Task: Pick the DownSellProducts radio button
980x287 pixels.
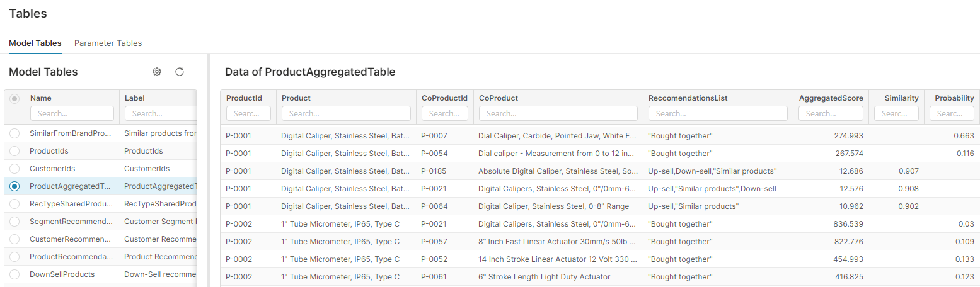Action: pyautogui.click(x=15, y=274)
